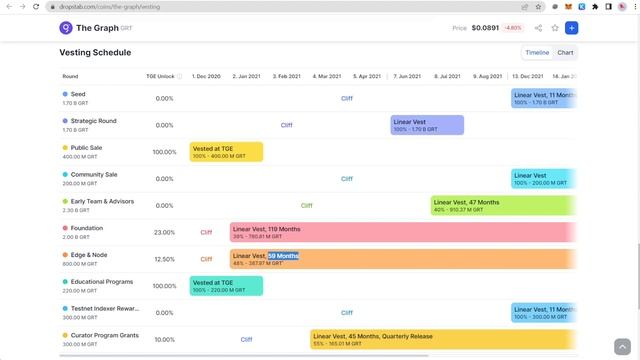Screen dimensions: 640x360
Task: Click Curator Program Grants round name
Action: click(104, 335)
